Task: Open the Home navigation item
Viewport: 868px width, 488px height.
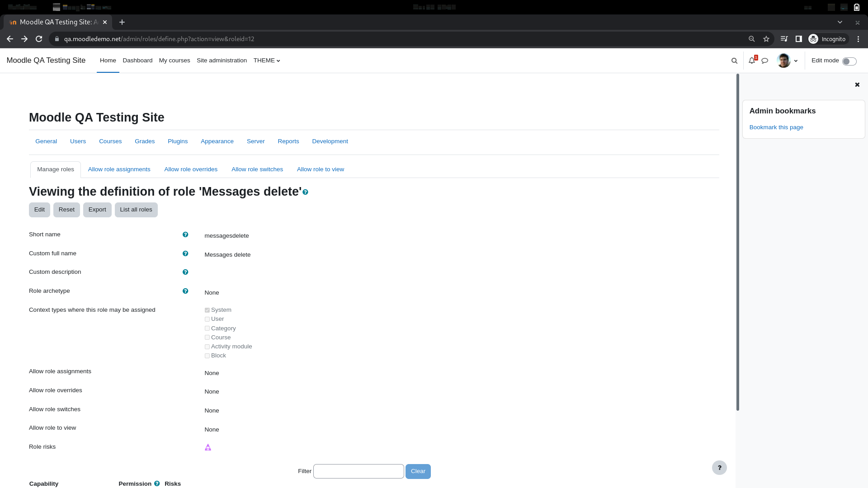Action: click(108, 61)
